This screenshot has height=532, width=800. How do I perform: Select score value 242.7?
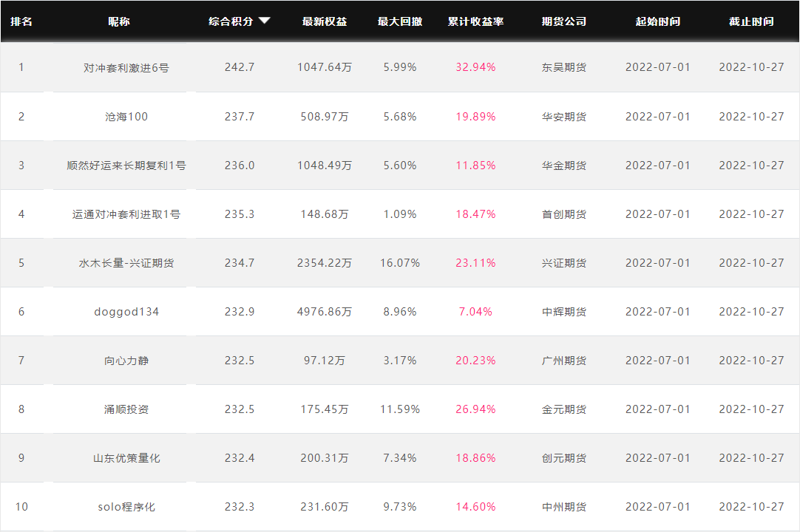(x=240, y=67)
